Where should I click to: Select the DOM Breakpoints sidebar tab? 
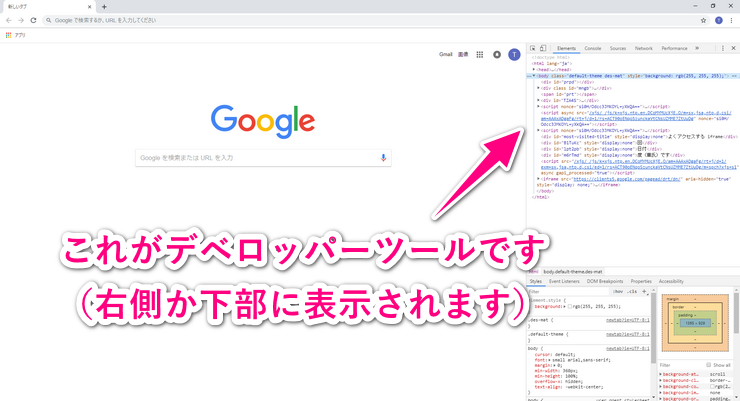tap(605, 281)
